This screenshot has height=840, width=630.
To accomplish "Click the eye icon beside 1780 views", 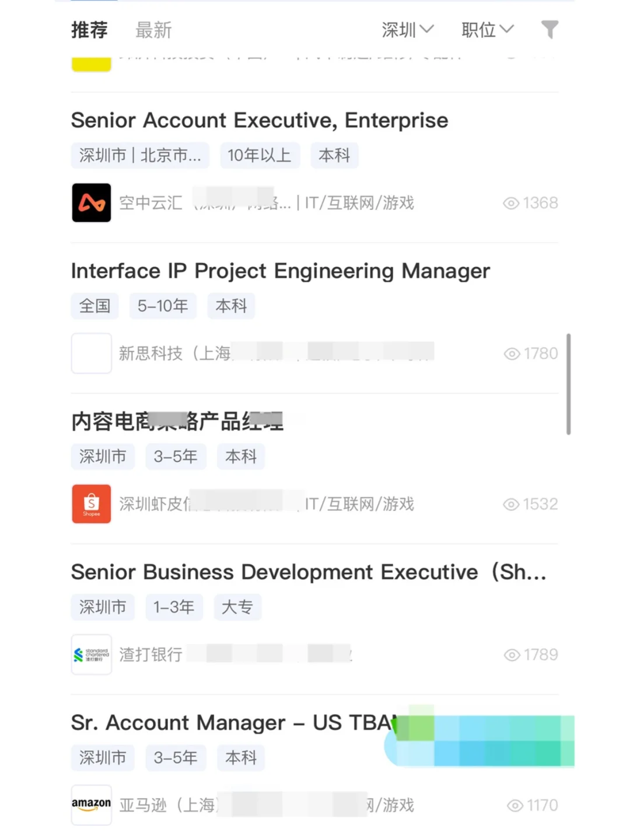I will (x=512, y=353).
